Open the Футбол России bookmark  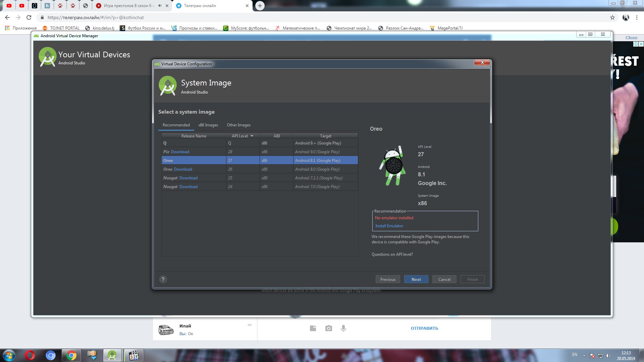click(143, 28)
